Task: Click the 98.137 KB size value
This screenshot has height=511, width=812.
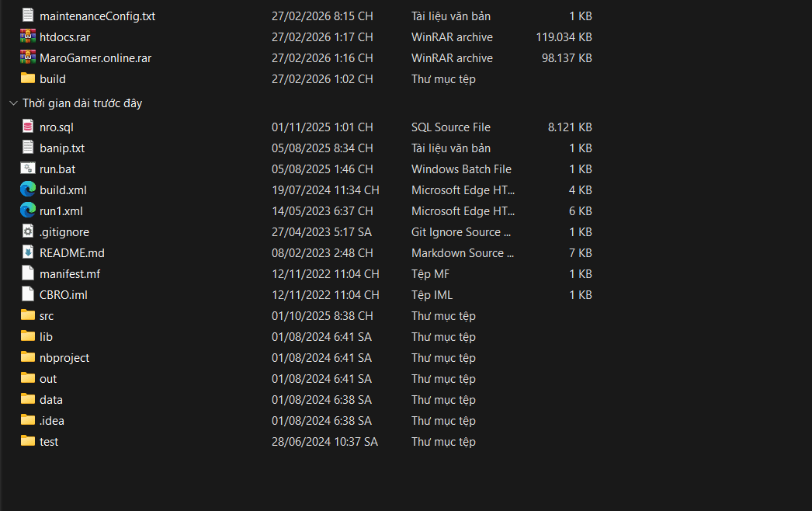Action: (x=567, y=58)
